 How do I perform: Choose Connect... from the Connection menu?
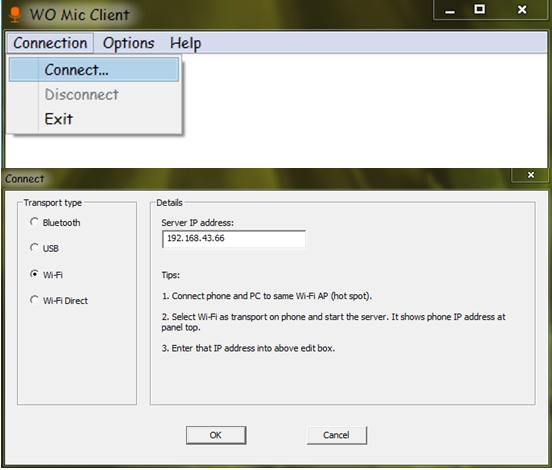click(x=94, y=70)
